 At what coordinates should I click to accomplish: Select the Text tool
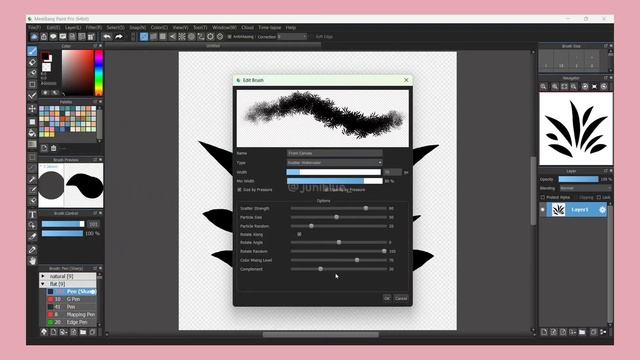pos(32,215)
